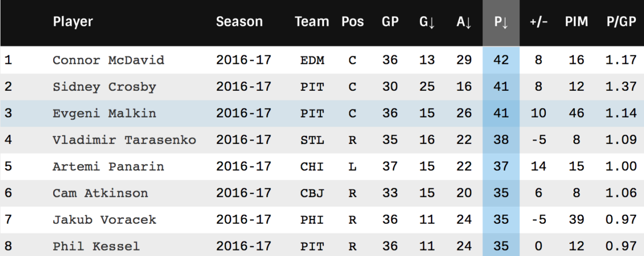Screen dimensions: 644x256
Task: Sort table by Assists column header
Action: pyautogui.click(x=464, y=22)
